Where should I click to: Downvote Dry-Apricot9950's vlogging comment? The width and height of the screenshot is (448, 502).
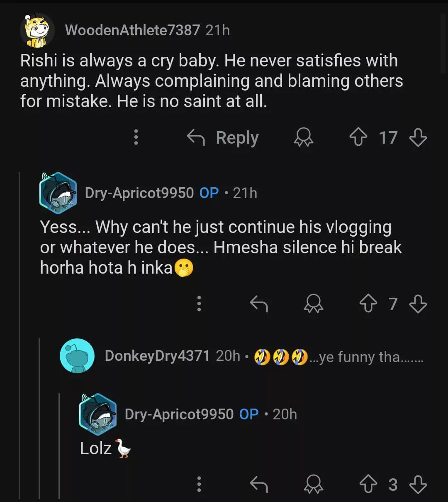[x=418, y=304]
